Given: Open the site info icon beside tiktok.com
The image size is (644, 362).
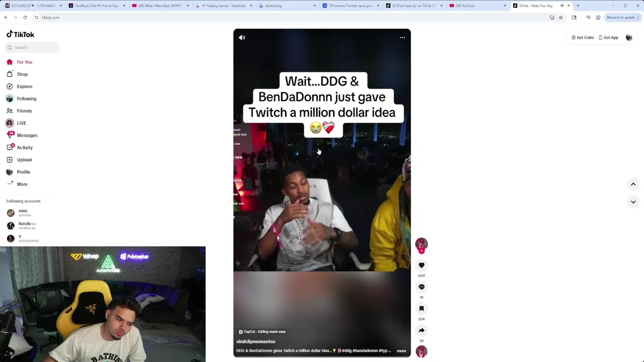Looking at the screenshot, I should click(36, 18).
